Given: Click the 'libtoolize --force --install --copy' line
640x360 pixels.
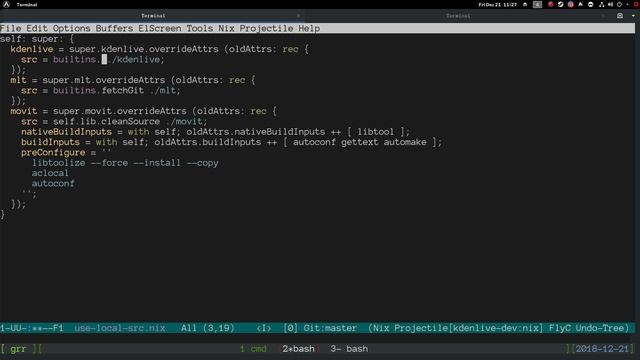Looking at the screenshot, I should coord(125,163).
